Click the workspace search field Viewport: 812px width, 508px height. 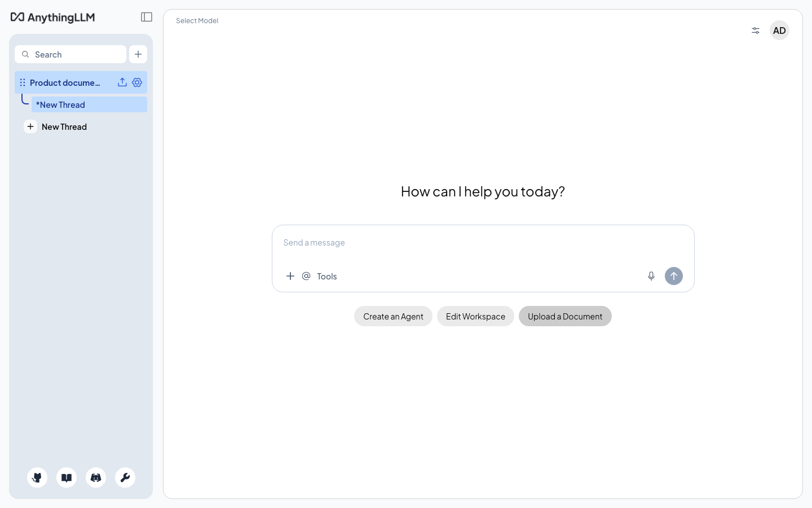pyautogui.click(x=70, y=54)
